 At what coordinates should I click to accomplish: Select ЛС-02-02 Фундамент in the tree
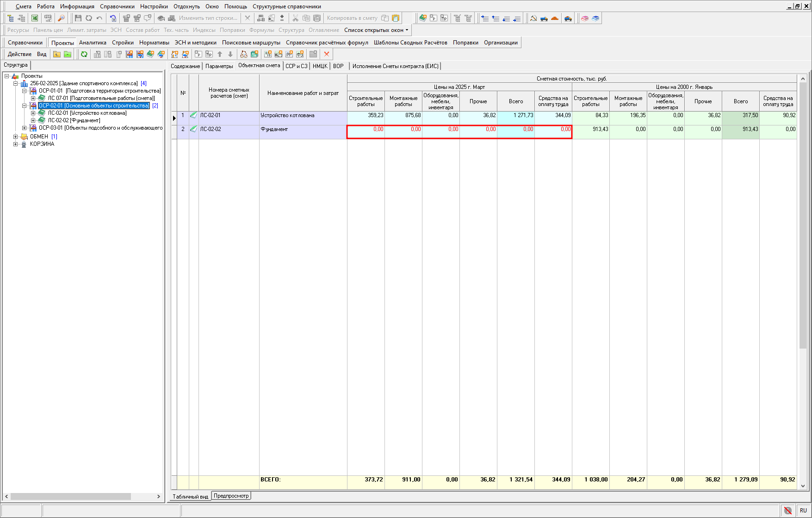pos(74,120)
